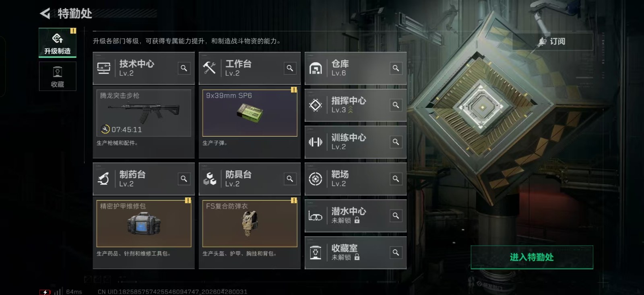
Task: Open the magnifier for 技术中心
Action: (x=184, y=68)
